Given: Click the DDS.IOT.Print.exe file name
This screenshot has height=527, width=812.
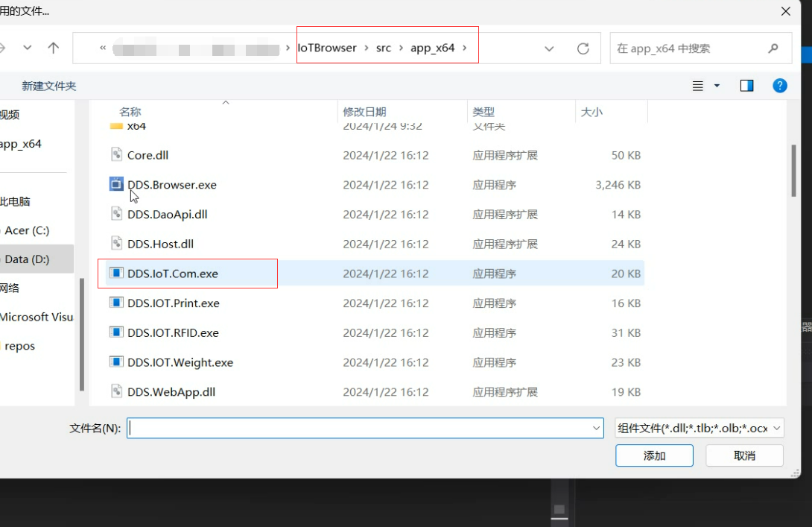Looking at the screenshot, I should [174, 303].
